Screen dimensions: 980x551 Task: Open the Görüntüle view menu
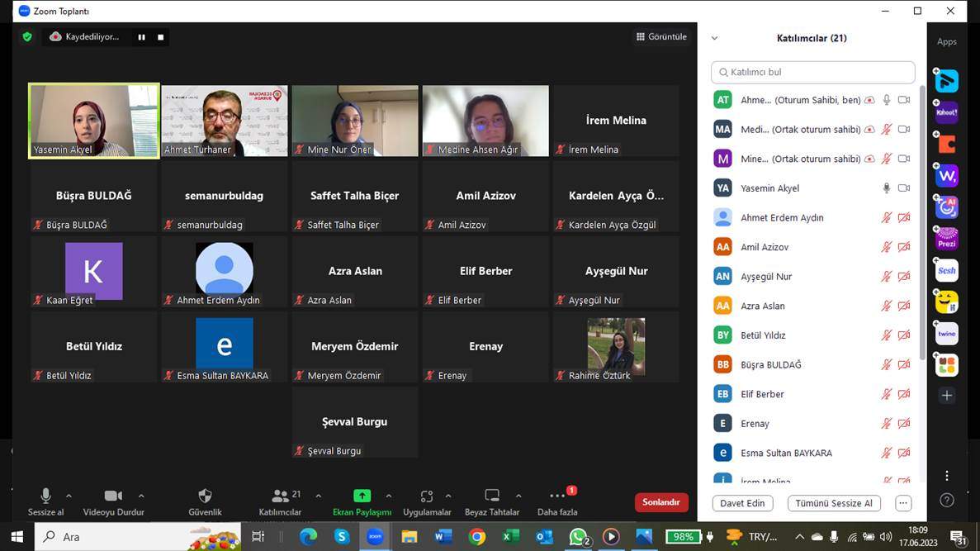[661, 37]
